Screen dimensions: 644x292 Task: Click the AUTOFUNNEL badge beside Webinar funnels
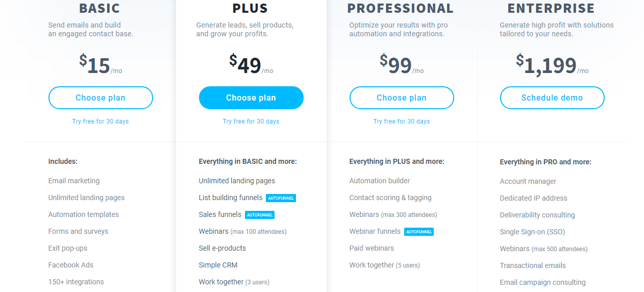(419, 232)
